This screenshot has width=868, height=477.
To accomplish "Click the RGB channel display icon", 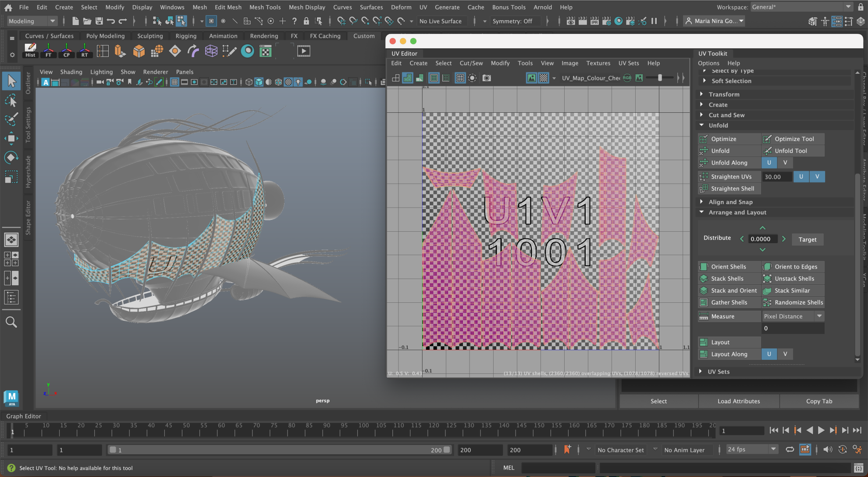I will (626, 78).
